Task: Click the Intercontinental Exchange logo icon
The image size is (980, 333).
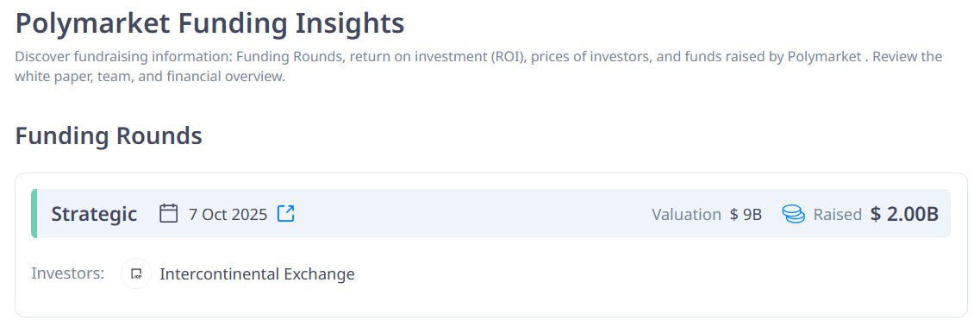Action: [136, 273]
